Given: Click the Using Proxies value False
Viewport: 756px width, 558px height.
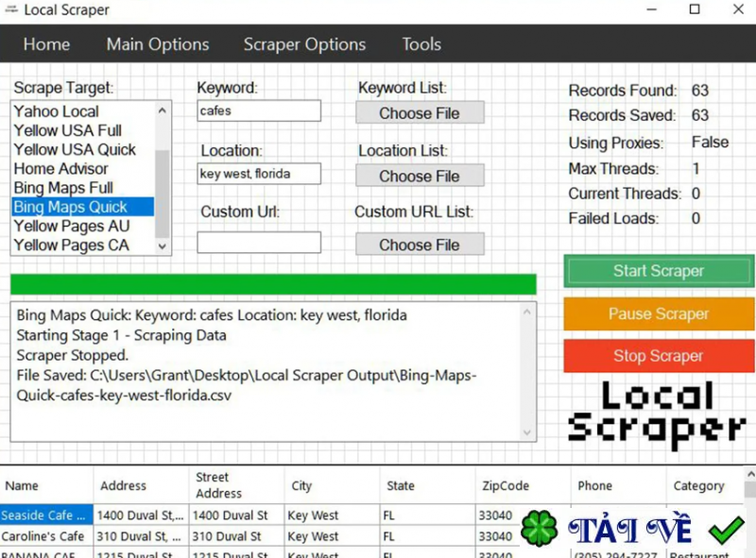Looking at the screenshot, I should tap(710, 143).
